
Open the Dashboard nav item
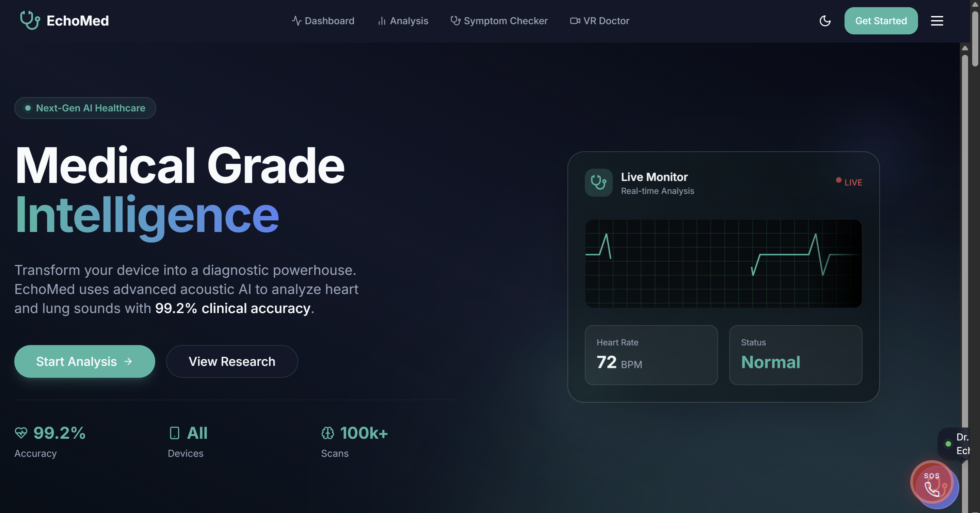pyautogui.click(x=323, y=21)
